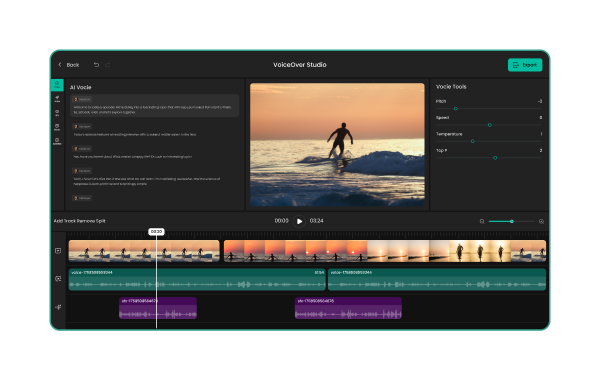Click the playhead time marker on ruler

[x=156, y=232]
